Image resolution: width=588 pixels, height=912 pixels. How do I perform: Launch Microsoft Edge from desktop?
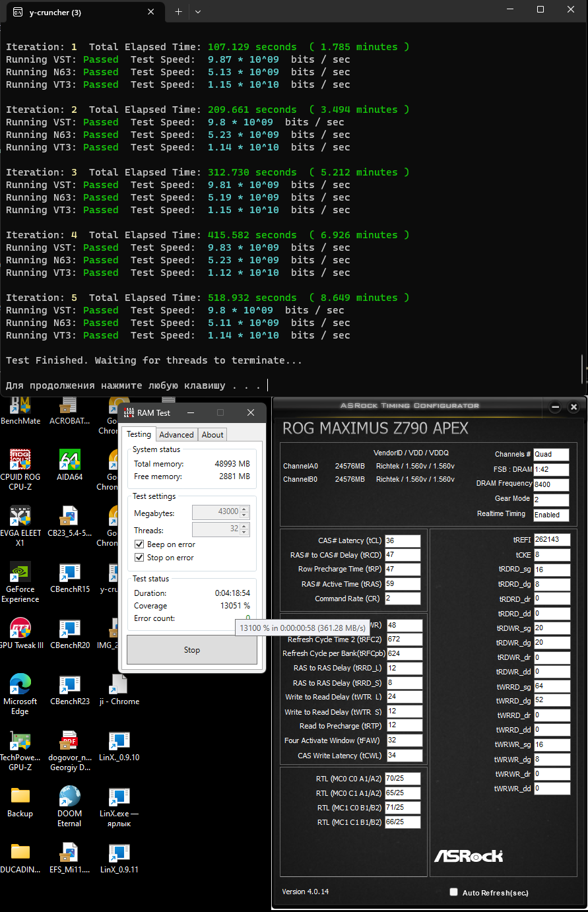point(20,694)
